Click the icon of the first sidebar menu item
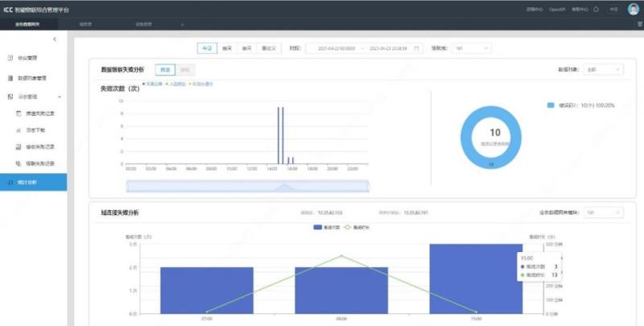 point(10,58)
